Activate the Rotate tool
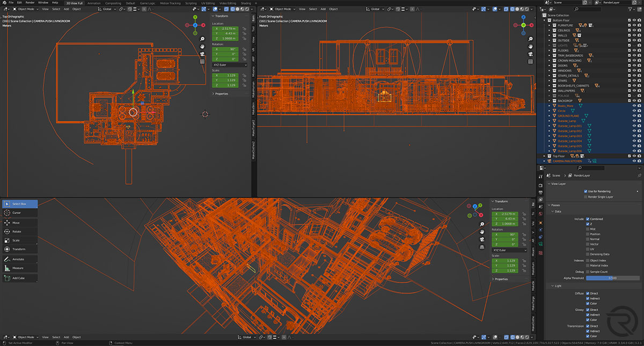The height and width of the screenshot is (346, 644). [20, 232]
